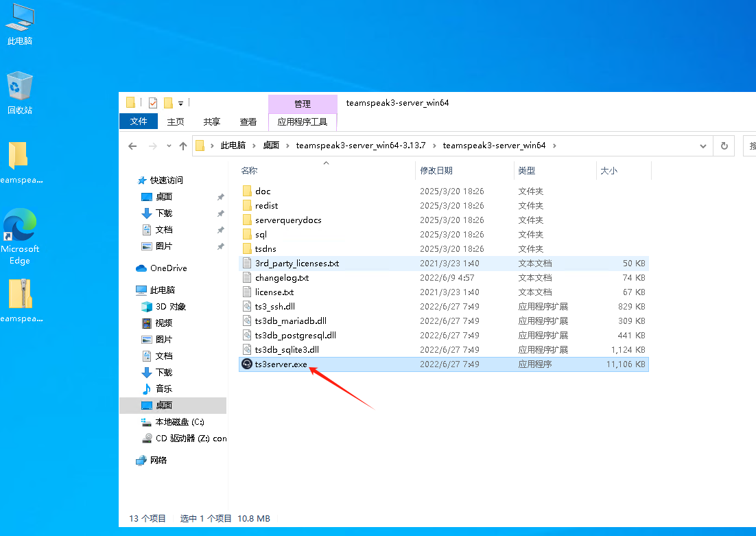756x536 pixels.
Task: Select the 2022/6/9 4:57 date cell
Action: (x=447, y=278)
